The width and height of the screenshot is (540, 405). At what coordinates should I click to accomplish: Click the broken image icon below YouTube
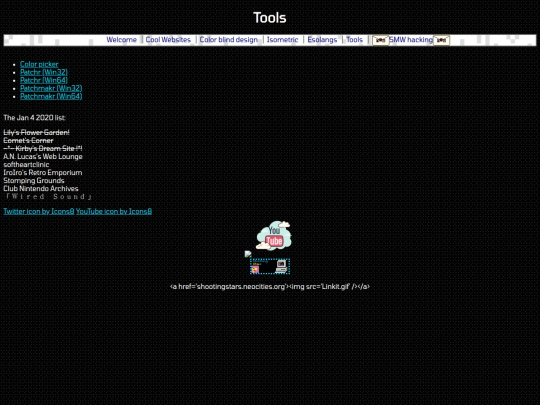coord(248,254)
